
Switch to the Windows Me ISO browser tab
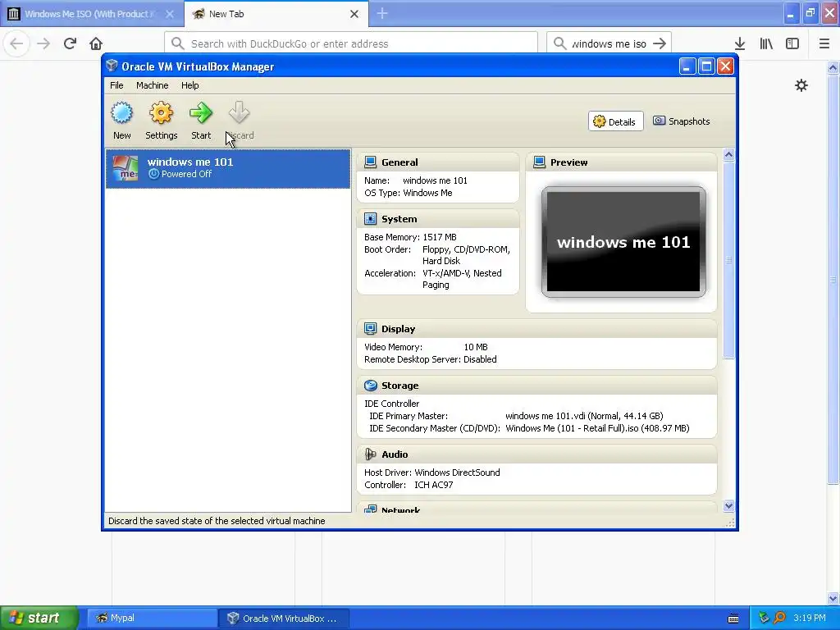[92, 14]
